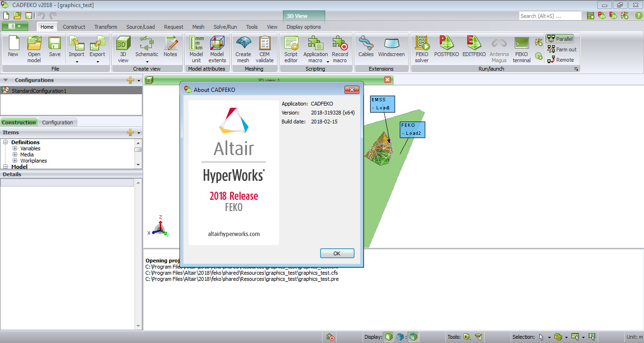This screenshot has width=644, height=343.
Task: Add a new item in Items panel
Action: 131,132
